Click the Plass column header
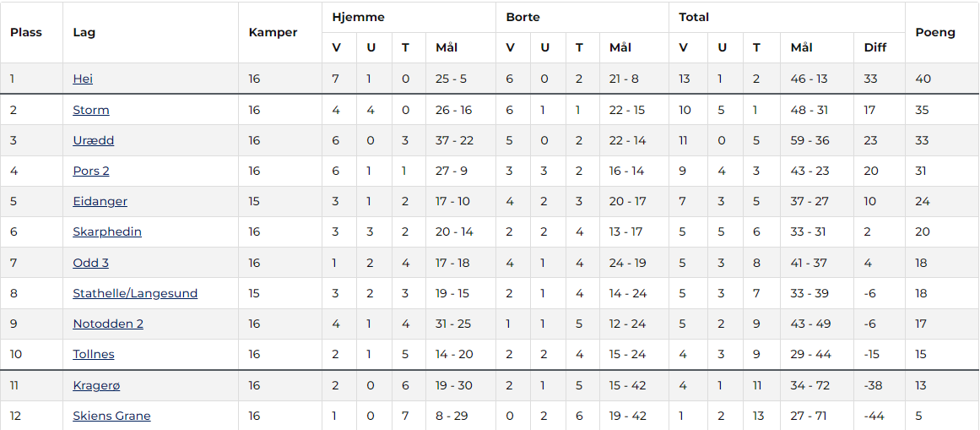The height and width of the screenshot is (430, 980). tap(26, 33)
